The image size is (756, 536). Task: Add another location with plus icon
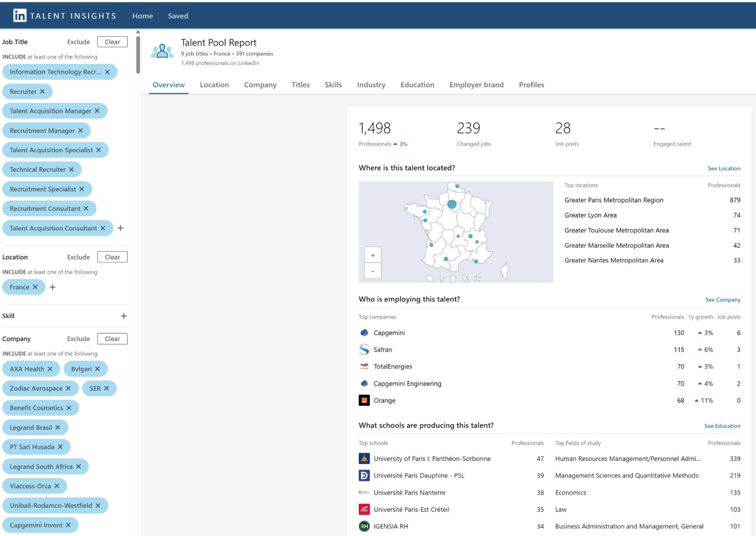click(52, 287)
